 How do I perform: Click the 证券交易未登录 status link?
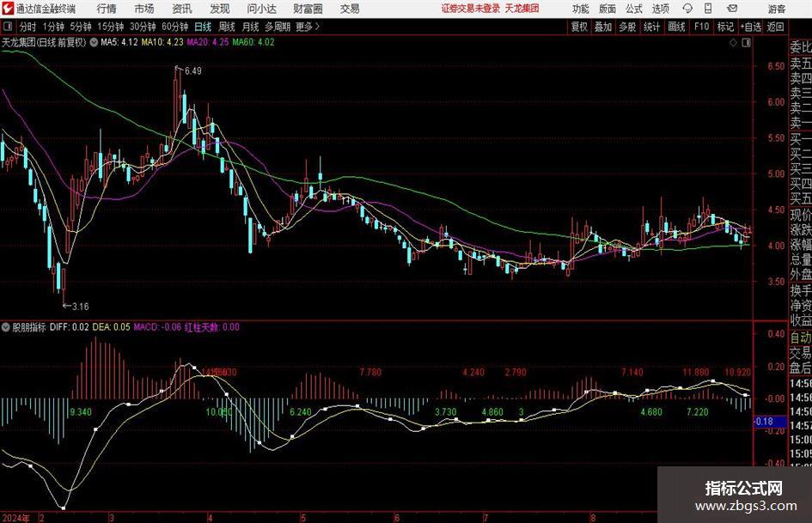tap(471, 9)
